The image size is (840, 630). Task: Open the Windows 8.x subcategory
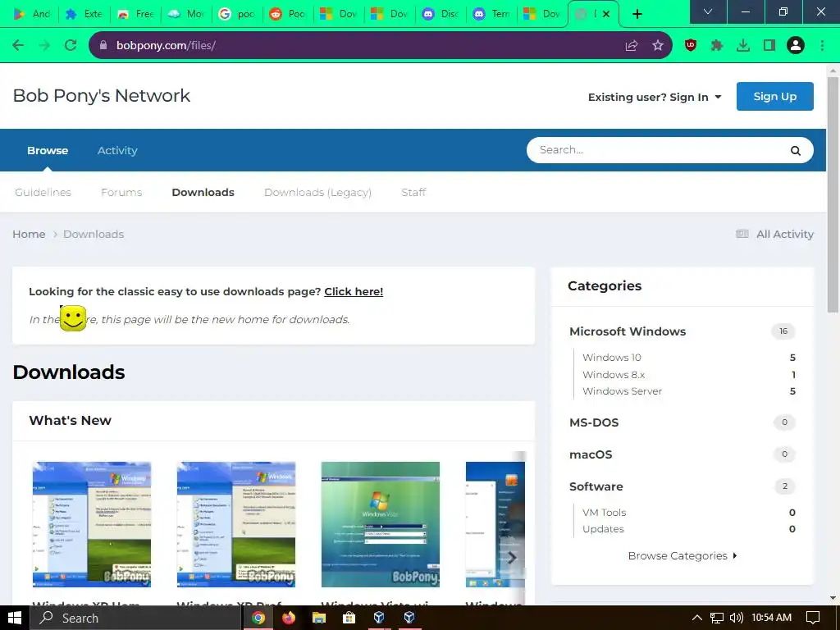pos(614,374)
